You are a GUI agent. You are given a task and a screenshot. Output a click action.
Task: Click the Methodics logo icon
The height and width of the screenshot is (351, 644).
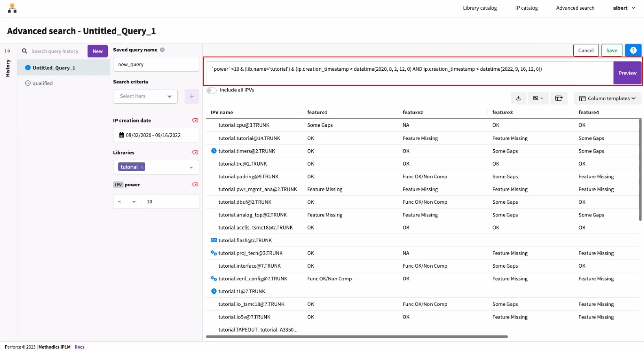tap(12, 8)
